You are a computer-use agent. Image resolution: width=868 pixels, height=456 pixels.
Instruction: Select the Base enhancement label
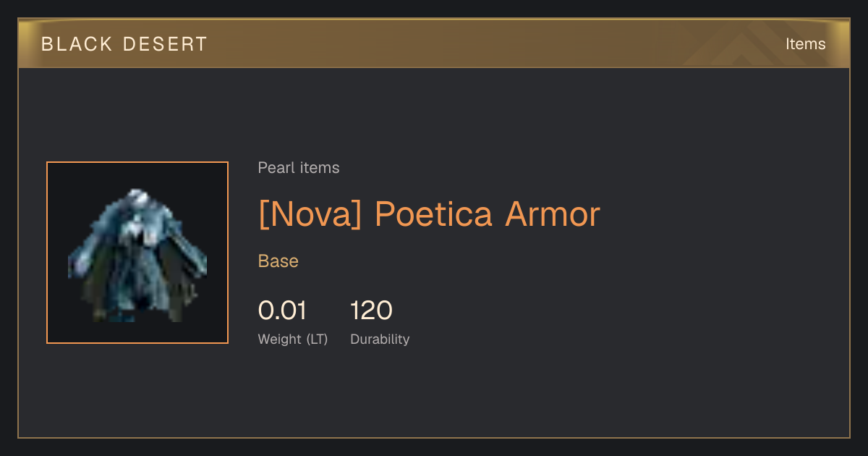click(x=278, y=261)
